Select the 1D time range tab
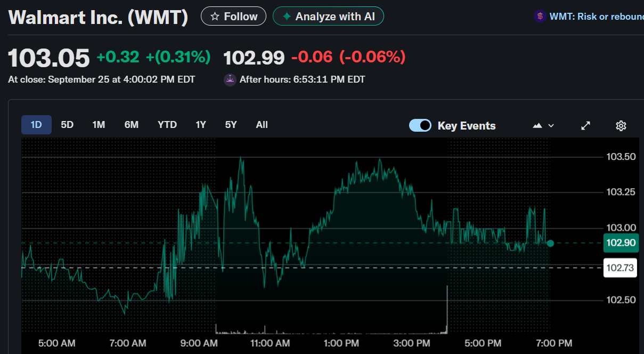644x354 pixels. (x=36, y=125)
